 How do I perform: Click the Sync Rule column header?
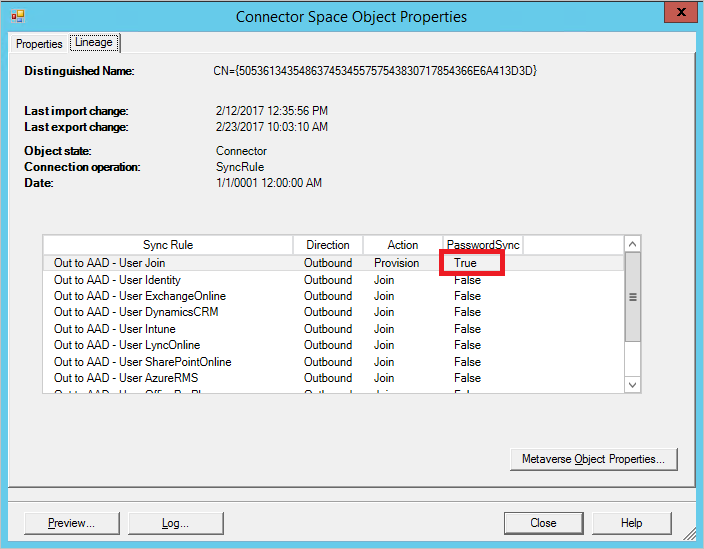coord(168,245)
